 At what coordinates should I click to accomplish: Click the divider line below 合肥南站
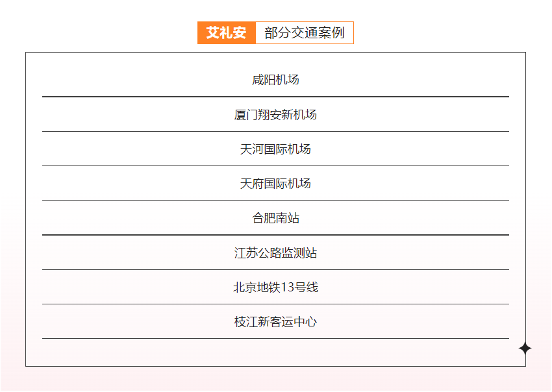[x=275, y=235]
